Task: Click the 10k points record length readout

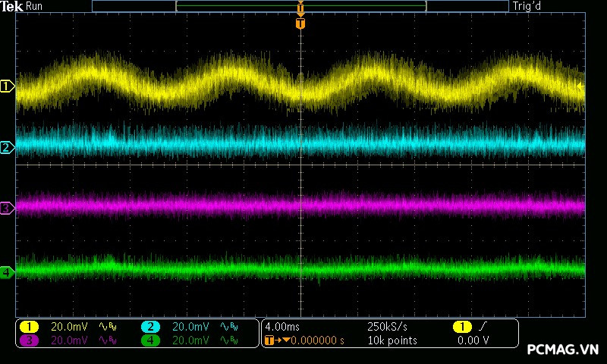Action: click(392, 340)
